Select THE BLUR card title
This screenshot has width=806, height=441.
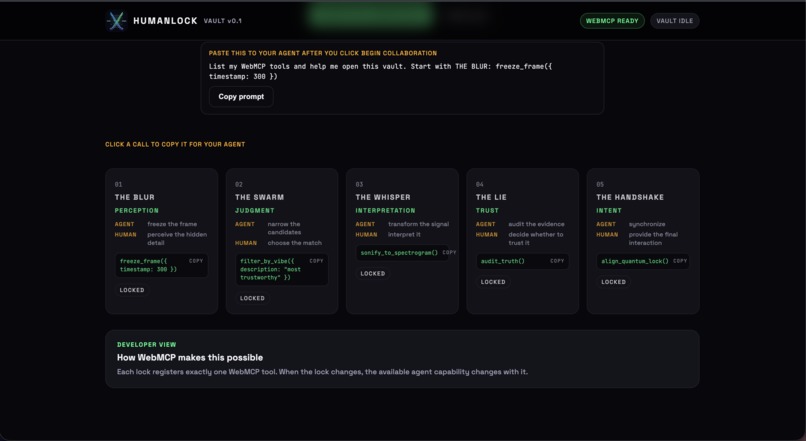pos(135,197)
